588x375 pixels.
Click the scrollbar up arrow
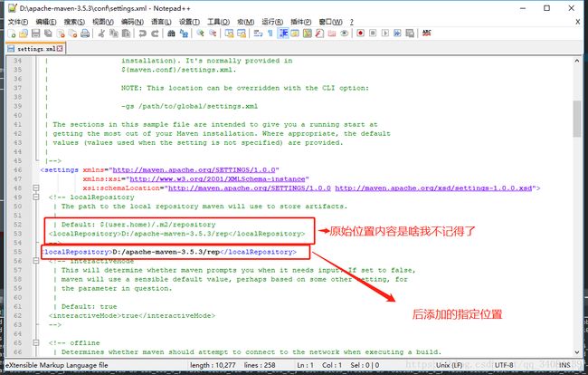click(x=577, y=61)
